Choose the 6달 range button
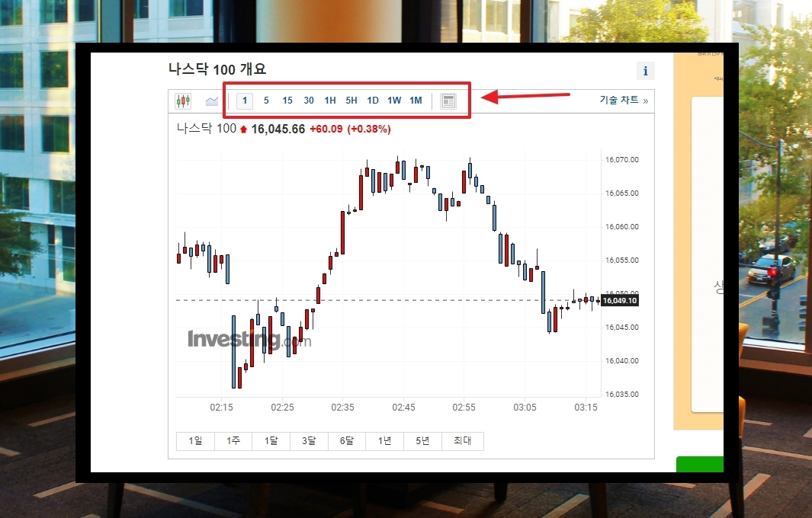The image size is (812, 518). [346, 441]
